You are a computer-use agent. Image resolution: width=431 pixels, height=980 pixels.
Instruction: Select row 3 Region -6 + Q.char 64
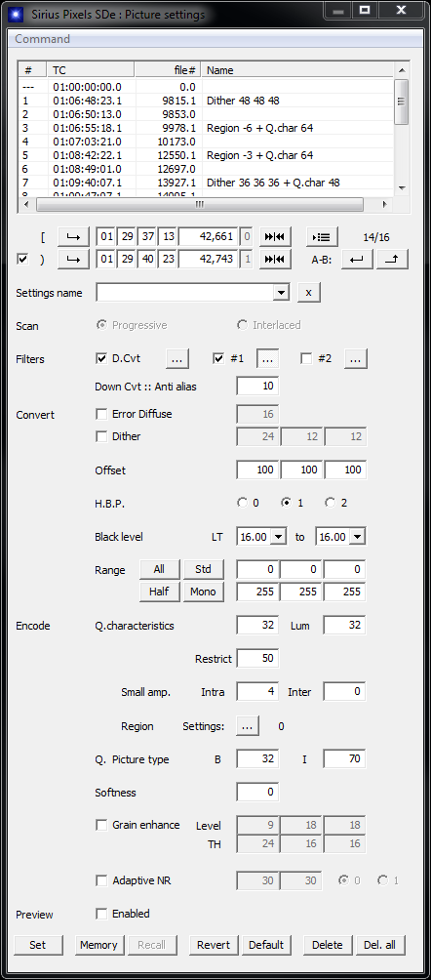[x=206, y=128]
